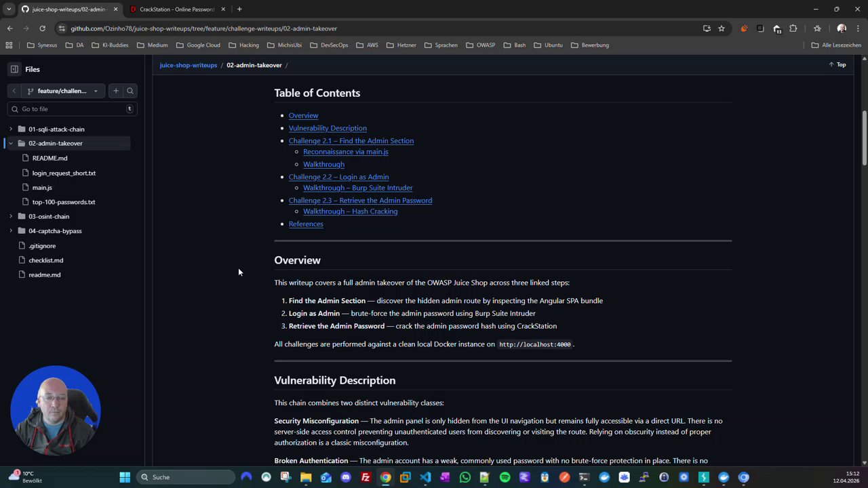Open top-100-passwords.txt in the file tree

point(64,202)
